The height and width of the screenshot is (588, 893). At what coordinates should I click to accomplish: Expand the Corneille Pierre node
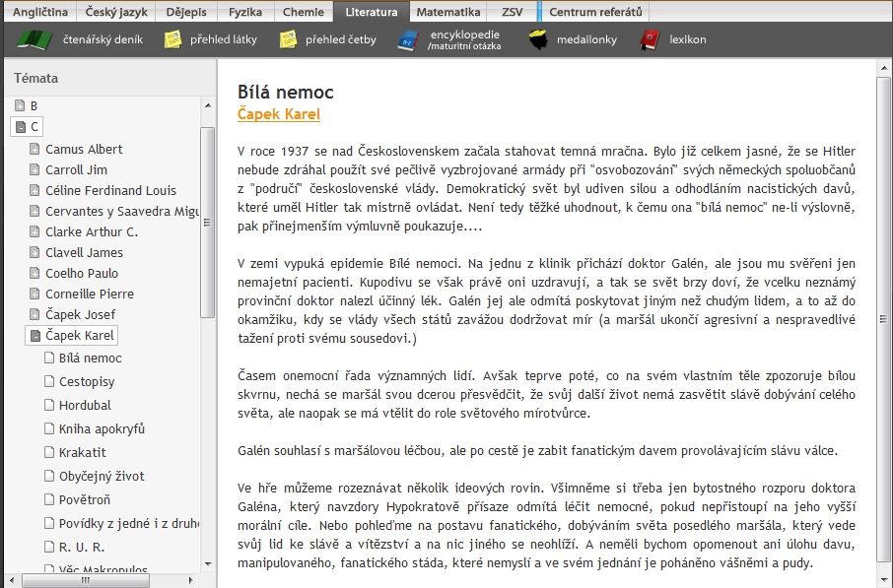coord(34,294)
